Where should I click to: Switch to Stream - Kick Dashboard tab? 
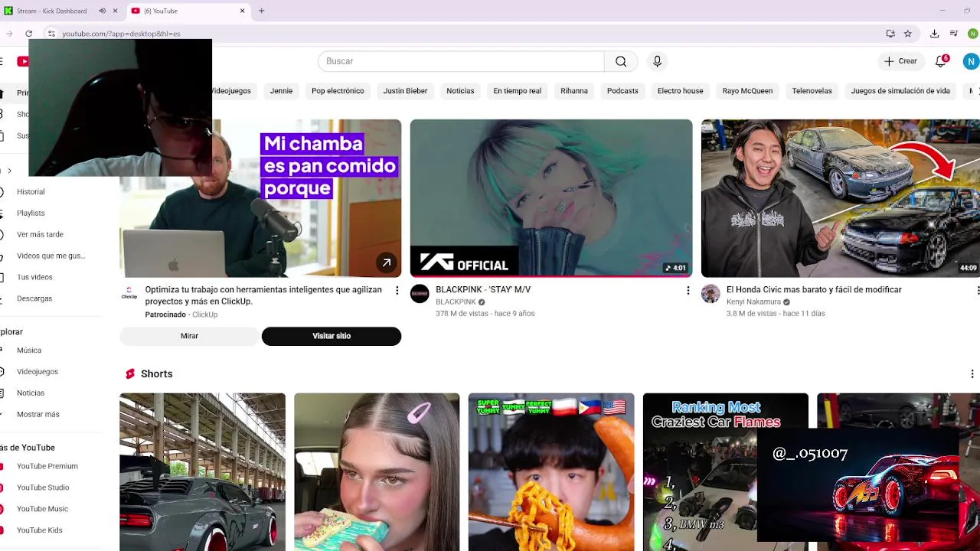click(x=51, y=11)
